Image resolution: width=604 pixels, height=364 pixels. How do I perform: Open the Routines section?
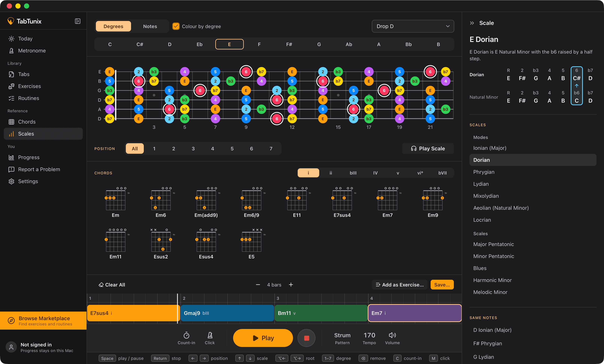coord(43,98)
